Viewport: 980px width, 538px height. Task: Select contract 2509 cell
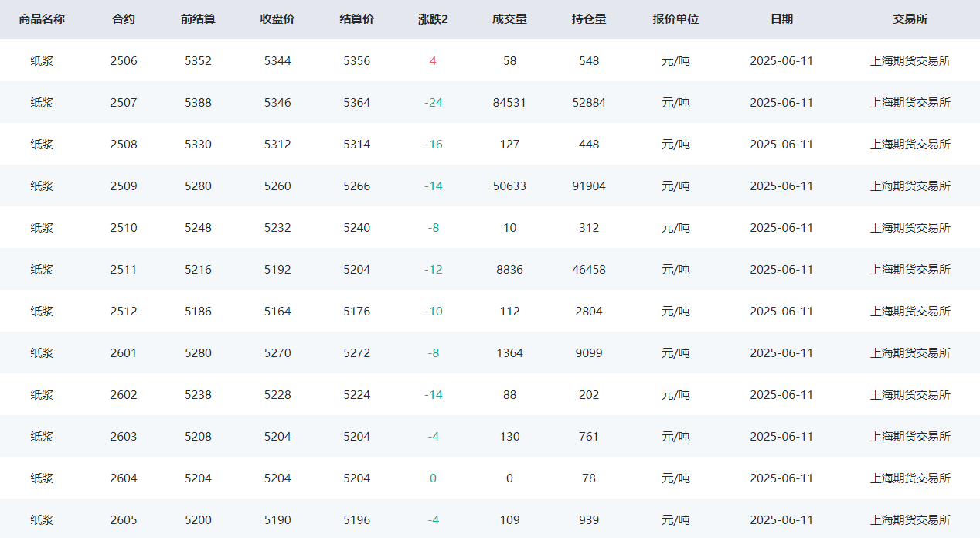coord(124,186)
